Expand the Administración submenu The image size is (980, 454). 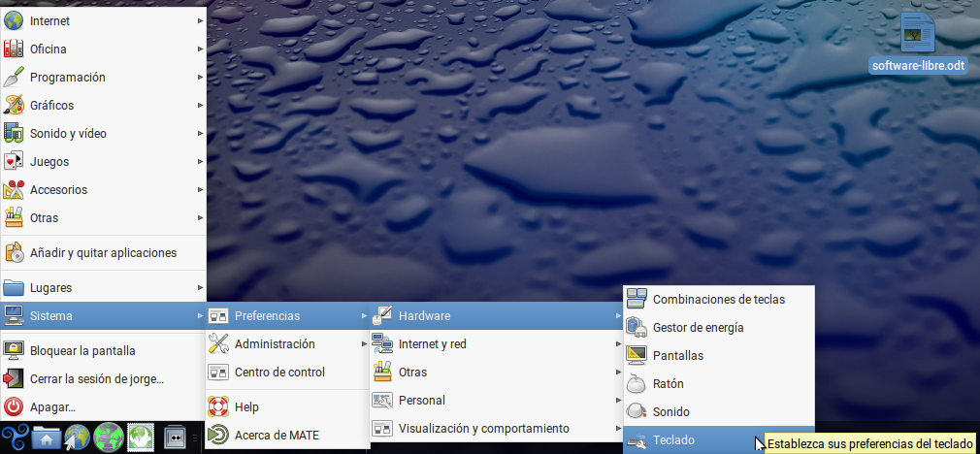275,344
